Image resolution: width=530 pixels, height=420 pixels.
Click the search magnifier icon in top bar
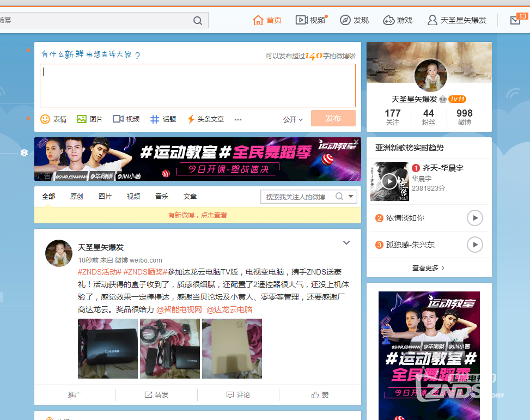(x=198, y=21)
